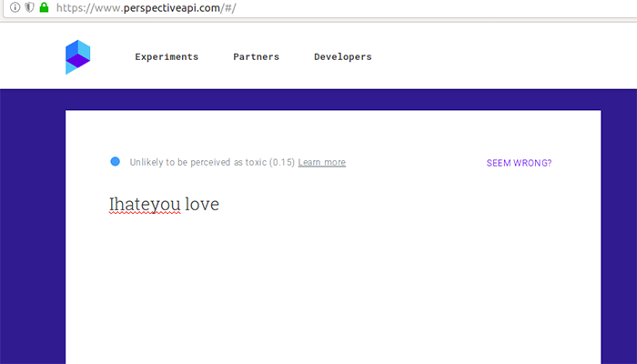637x364 pixels.
Task: Click the purple background left of the card
Action: click(x=32, y=227)
